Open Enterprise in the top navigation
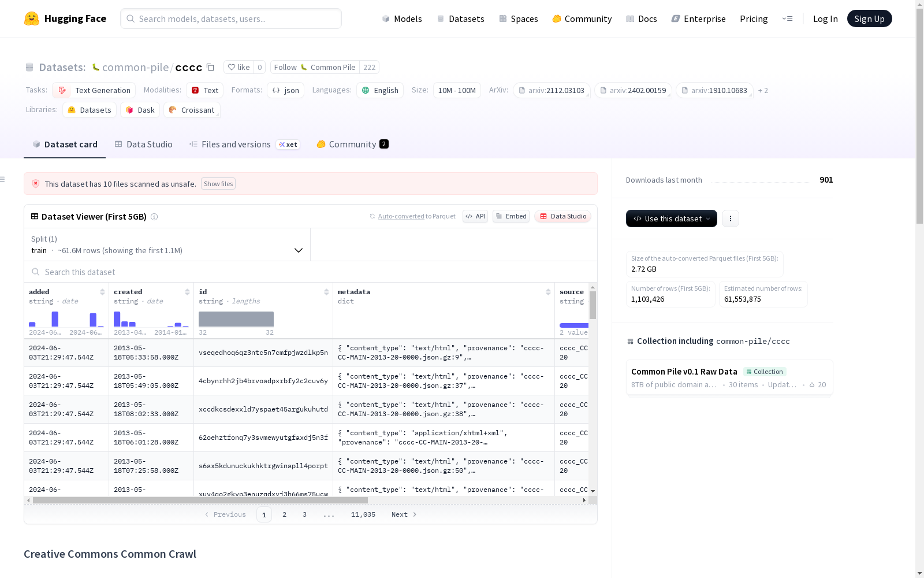Image resolution: width=924 pixels, height=578 pixels. pyautogui.click(x=699, y=18)
